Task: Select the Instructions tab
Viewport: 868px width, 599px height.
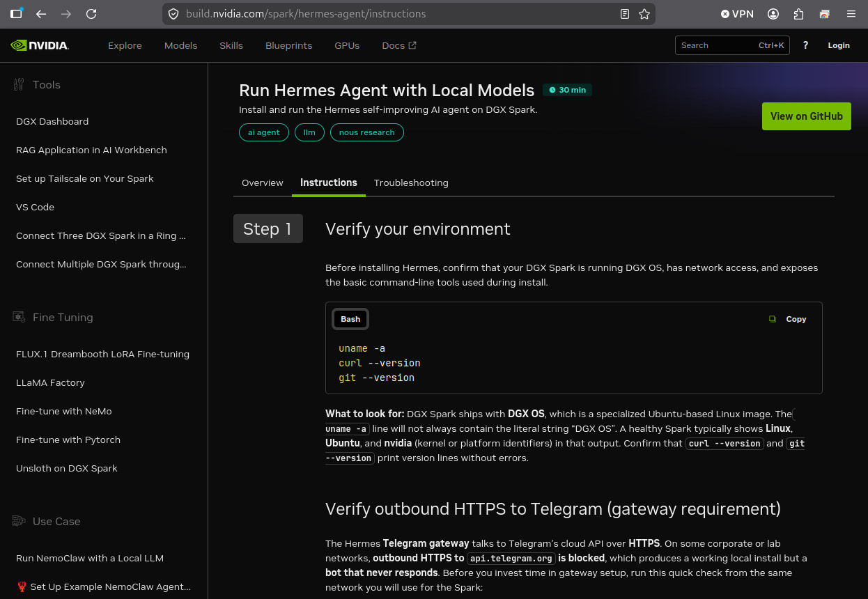Action: 329,182
